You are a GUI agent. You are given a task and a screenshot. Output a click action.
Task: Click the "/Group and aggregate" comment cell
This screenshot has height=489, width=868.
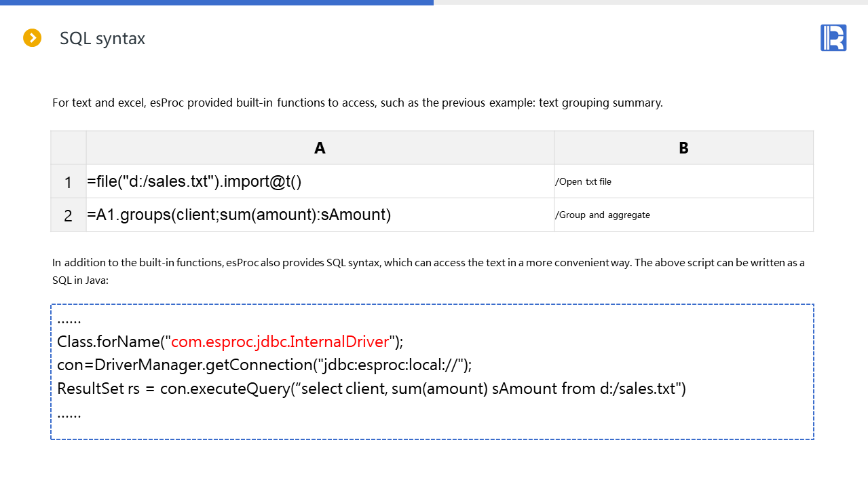coord(602,215)
